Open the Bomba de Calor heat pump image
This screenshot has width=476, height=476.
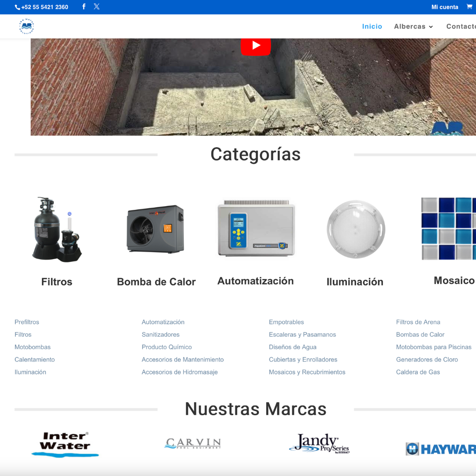pos(156,229)
